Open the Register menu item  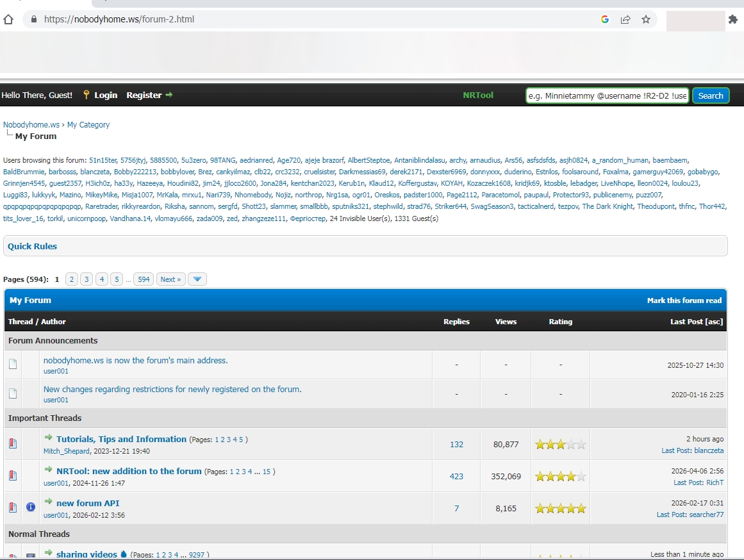(x=144, y=95)
